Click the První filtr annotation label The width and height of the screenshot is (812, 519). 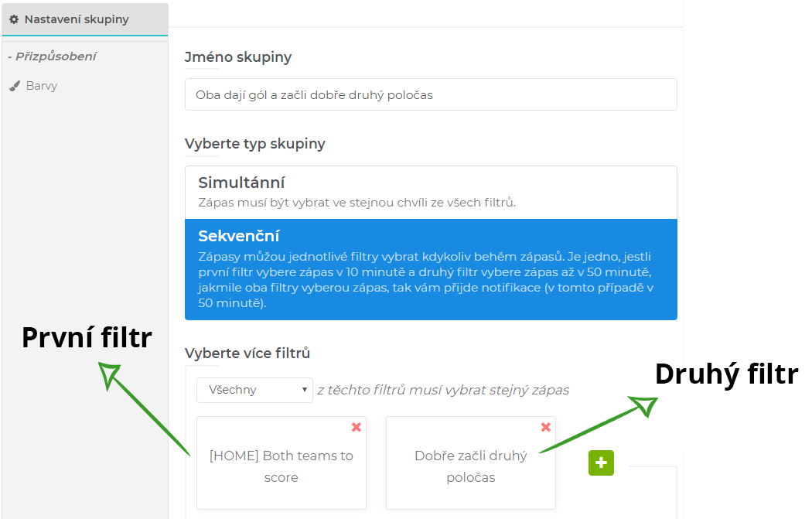point(87,336)
